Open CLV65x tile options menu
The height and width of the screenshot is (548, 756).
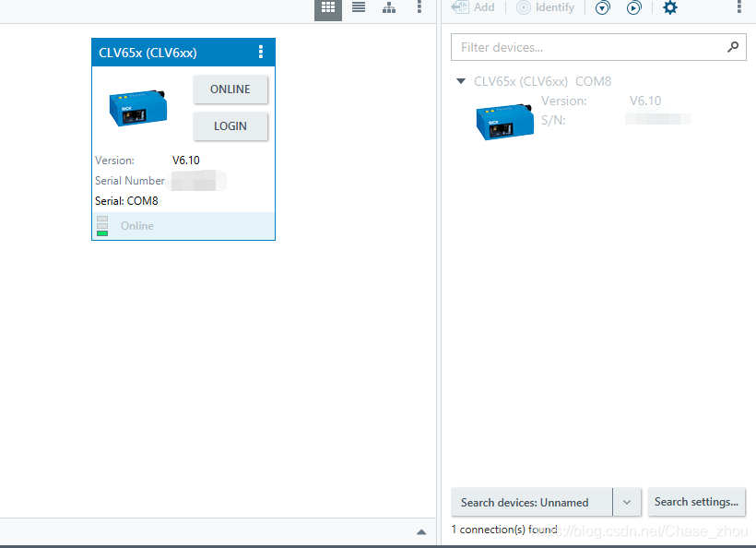[x=261, y=52]
